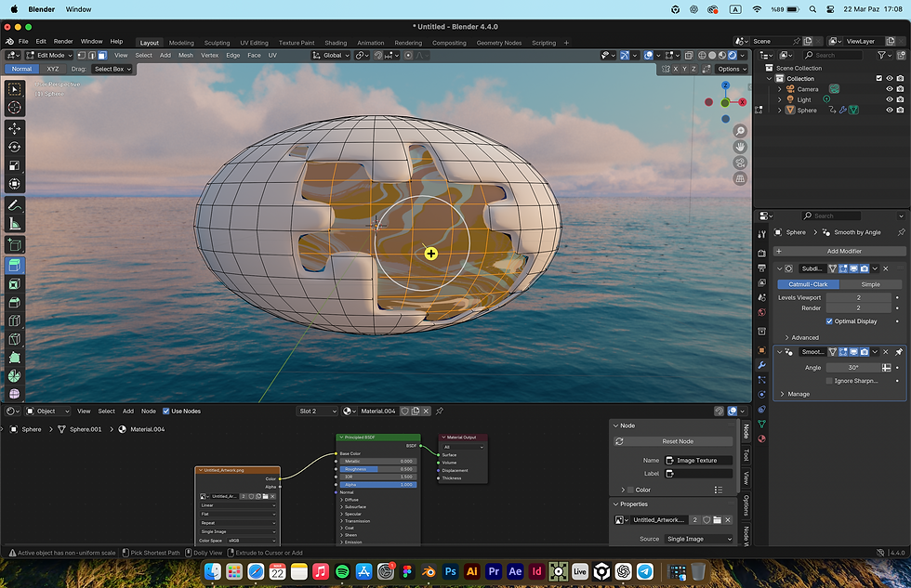Open the Material properties tab

click(761, 438)
